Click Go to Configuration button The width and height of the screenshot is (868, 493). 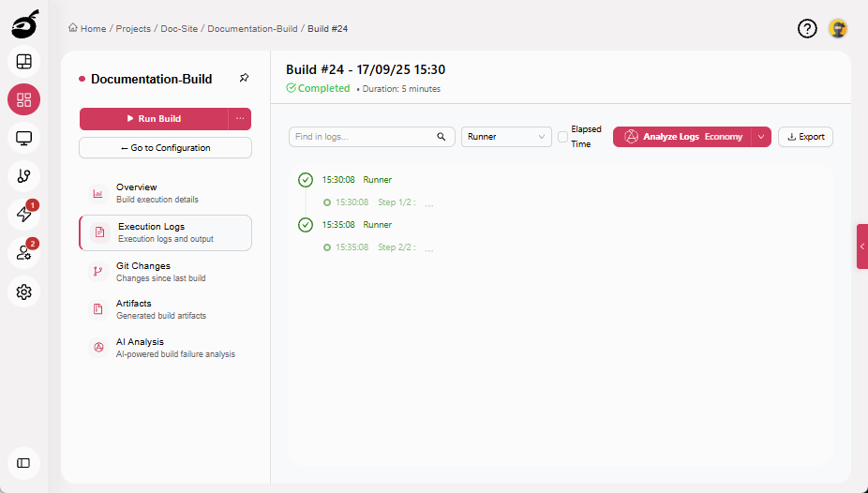tap(166, 148)
